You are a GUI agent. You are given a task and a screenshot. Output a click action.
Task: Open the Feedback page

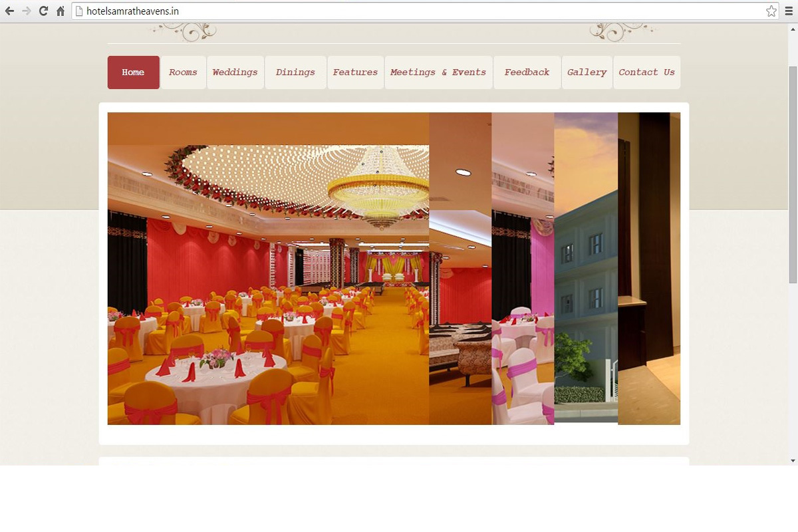coord(527,72)
